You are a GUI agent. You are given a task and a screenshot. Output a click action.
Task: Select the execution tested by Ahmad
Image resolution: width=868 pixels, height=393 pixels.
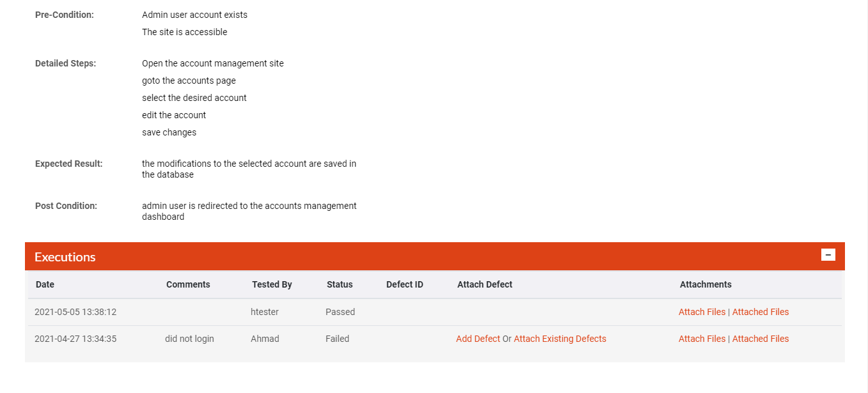tap(265, 339)
